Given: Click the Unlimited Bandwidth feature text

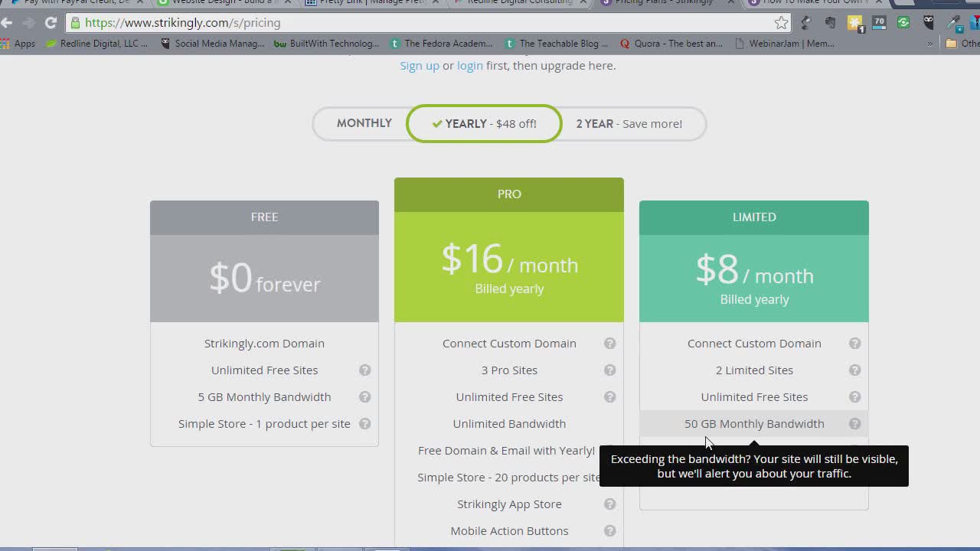Looking at the screenshot, I should (x=509, y=423).
